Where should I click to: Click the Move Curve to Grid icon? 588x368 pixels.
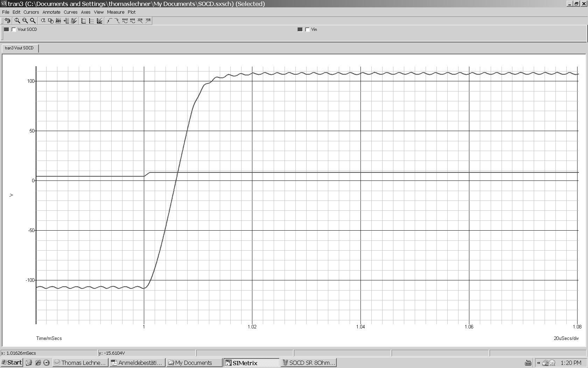pos(66,21)
